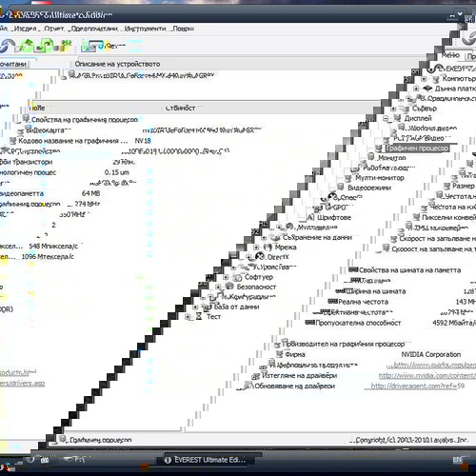
Task: Click the Безопасност shield icon
Action: click(229, 287)
